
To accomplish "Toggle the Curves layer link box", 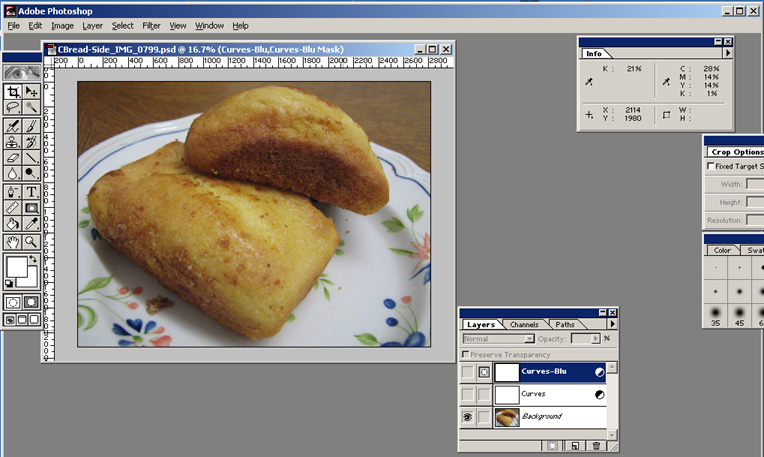I will pyautogui.click(x=484, y=394).
